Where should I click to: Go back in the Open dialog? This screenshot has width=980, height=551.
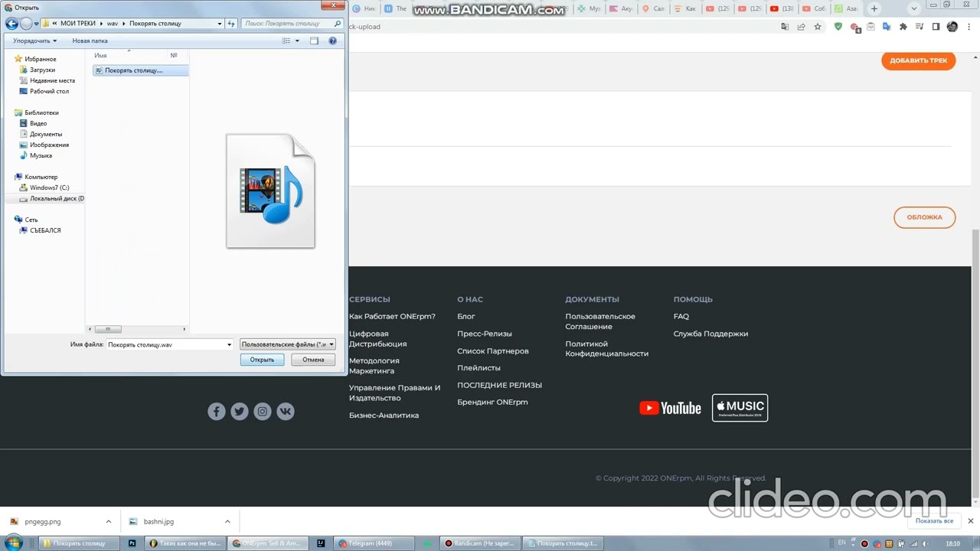tap(11, 24)
